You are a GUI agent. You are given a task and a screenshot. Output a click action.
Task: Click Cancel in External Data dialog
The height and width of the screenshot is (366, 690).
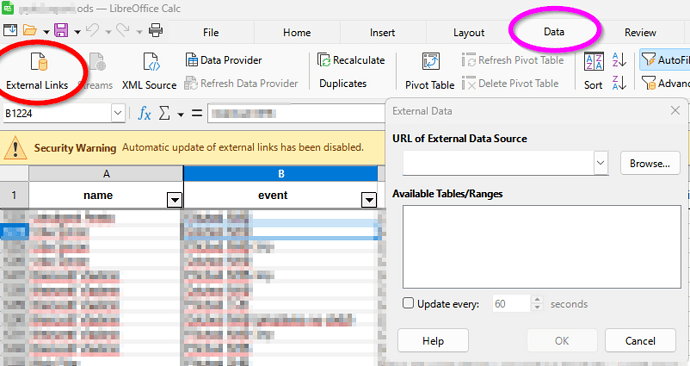click(x=640, y=341)
